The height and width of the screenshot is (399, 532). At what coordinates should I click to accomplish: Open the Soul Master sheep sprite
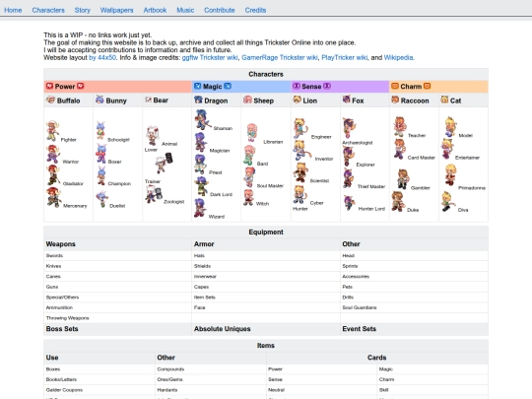249,177
